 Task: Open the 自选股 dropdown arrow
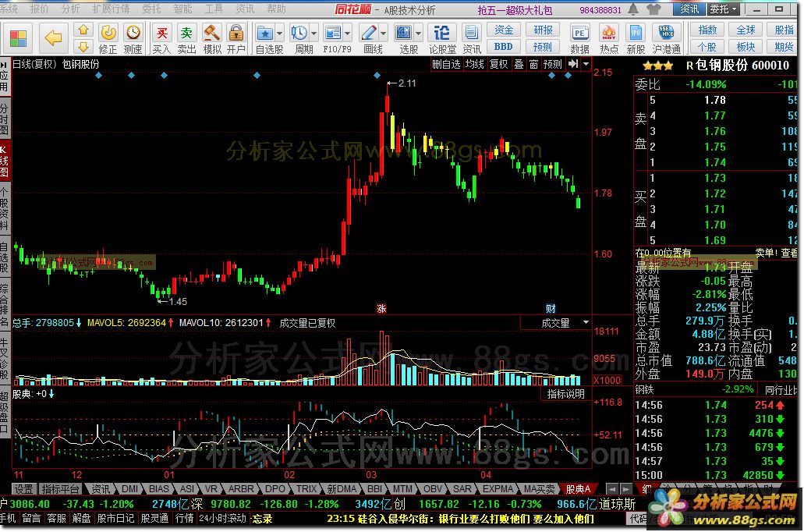279,34
